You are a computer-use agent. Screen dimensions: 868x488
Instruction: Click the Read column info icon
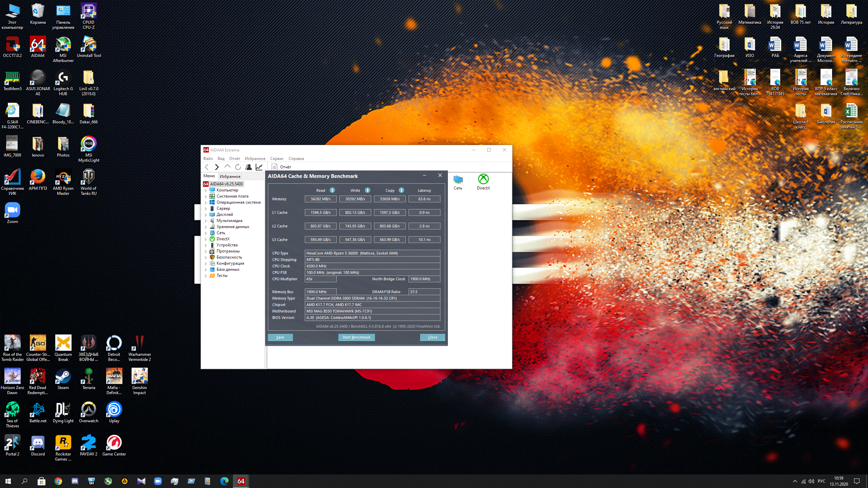pos(332,190)
